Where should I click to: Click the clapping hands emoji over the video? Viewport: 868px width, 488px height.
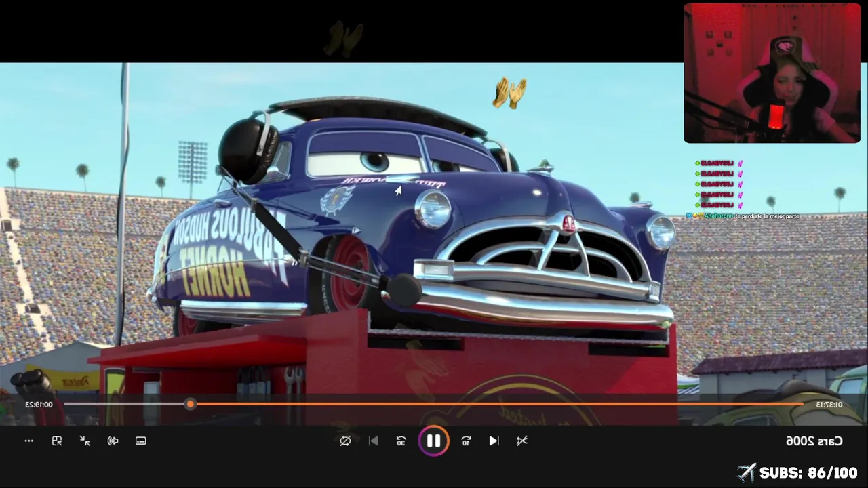(509, 93)
